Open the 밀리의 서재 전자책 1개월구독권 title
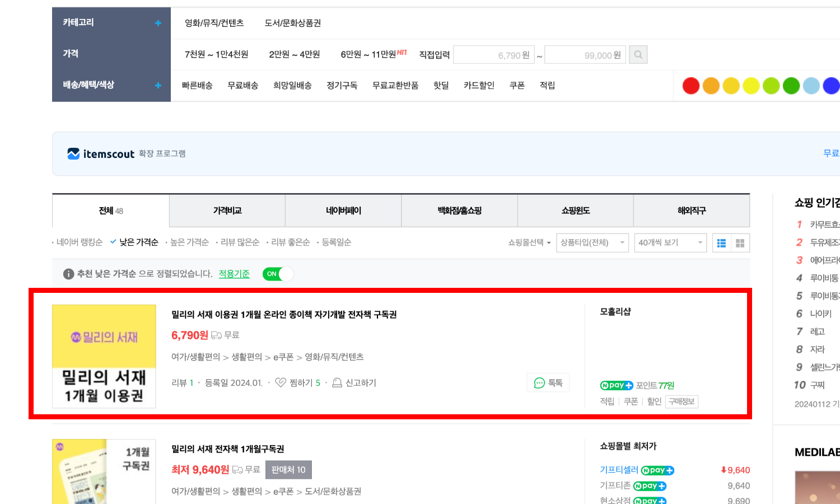 tap(227, 449)
